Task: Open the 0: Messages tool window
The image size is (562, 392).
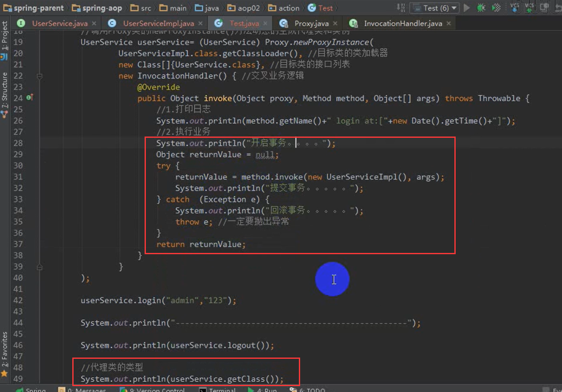Action: tap(82, 389)
